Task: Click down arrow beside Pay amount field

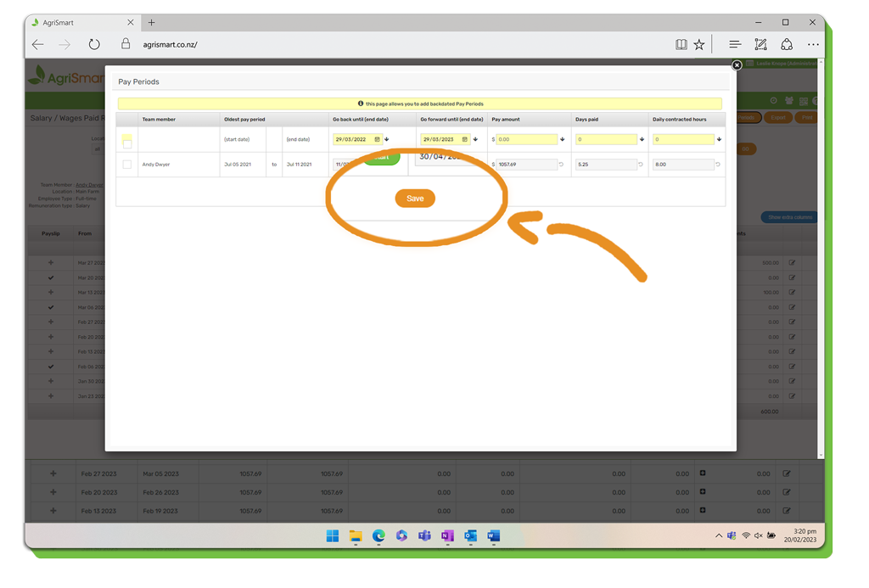Action: (562, 139)
